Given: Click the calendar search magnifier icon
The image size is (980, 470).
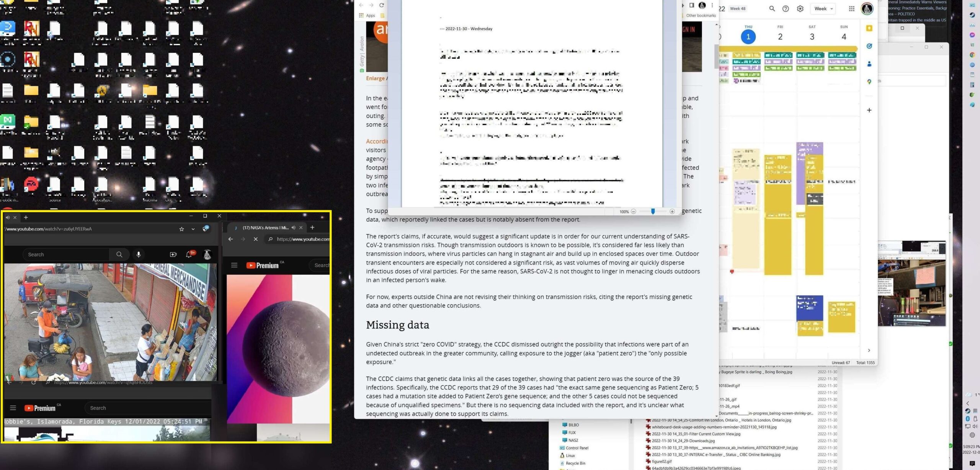Looking at the screenshot, I should 772,9.
